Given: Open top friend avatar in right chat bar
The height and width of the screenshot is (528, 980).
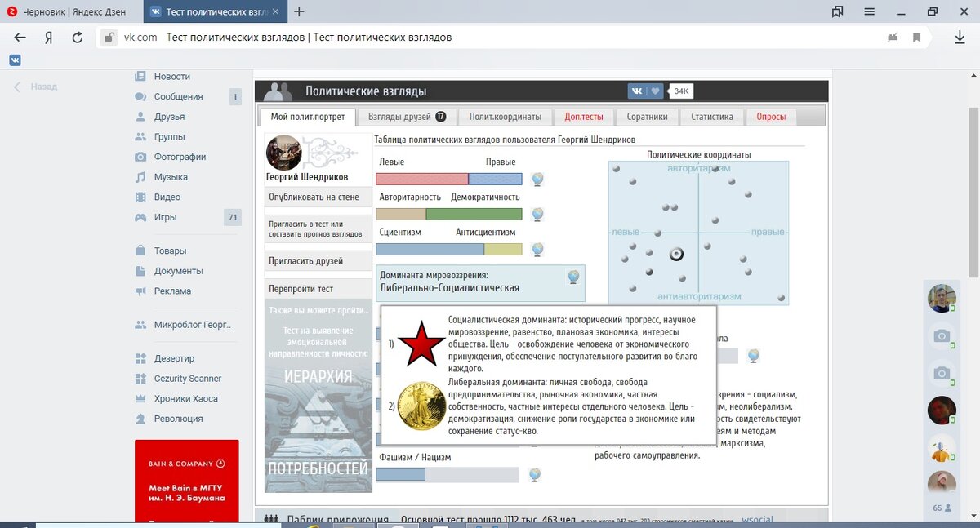Looking at the screenshot, I should [x=942, y=299].
